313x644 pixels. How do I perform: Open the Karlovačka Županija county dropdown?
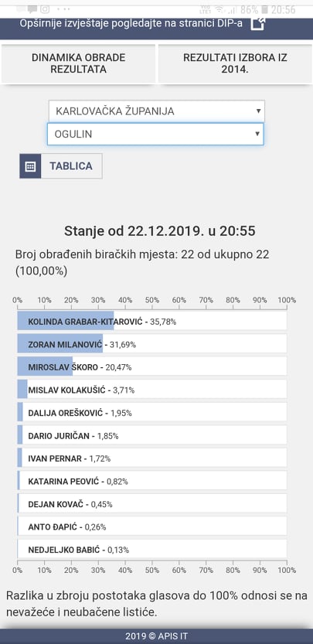coord(156,111)
